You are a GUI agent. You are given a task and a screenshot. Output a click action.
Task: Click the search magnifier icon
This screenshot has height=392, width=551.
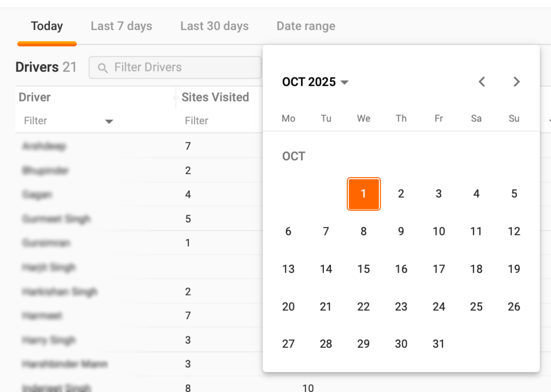point(102,68)
